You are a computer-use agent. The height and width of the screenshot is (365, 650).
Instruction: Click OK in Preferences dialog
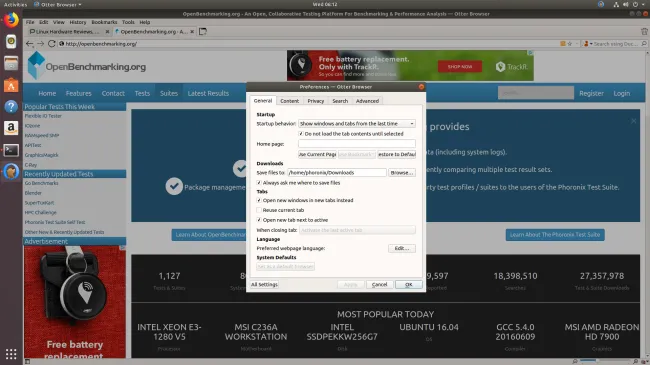point(409,285)
